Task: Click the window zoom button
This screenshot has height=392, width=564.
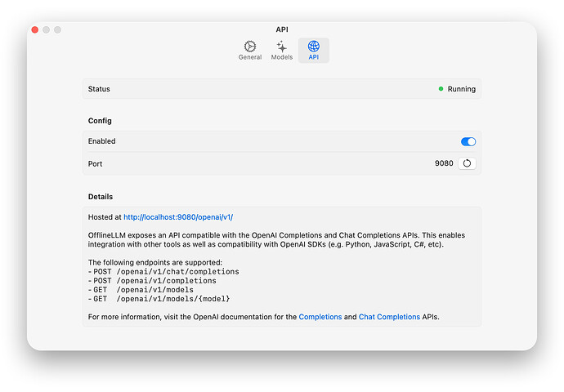Action: (x=58, y=30)
